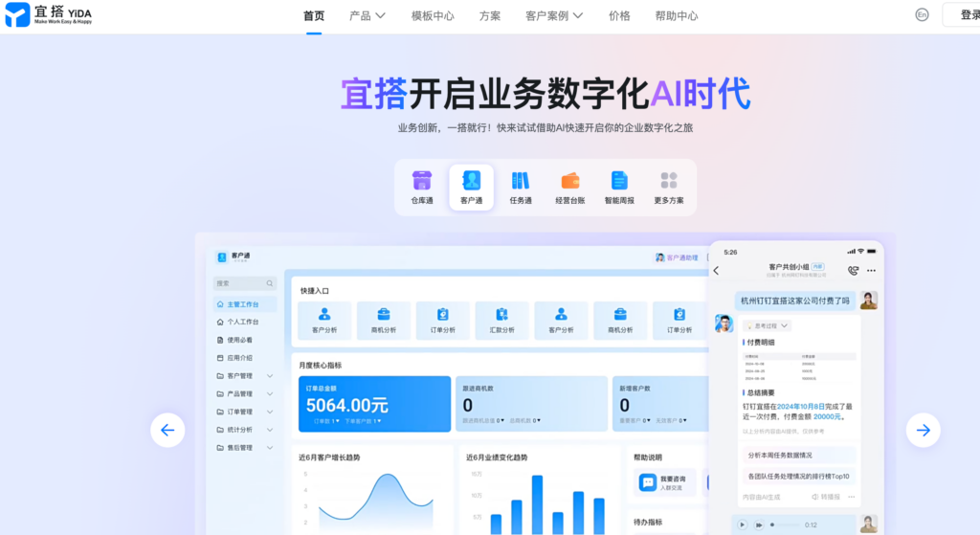This screenshot has width=980, height=535.
Task: Click the 月度核心指标 heading text
Action: (x=320, y=365)
